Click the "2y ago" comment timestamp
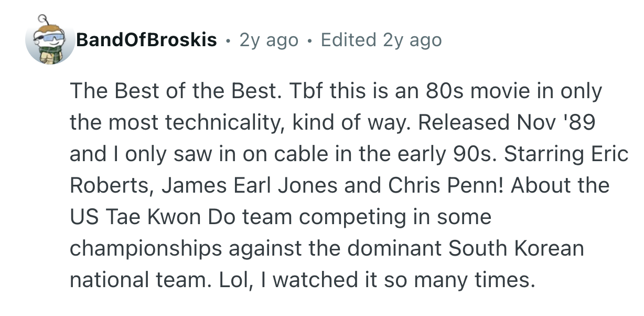This screenshot has height=316, width=644. coord(269,40)
